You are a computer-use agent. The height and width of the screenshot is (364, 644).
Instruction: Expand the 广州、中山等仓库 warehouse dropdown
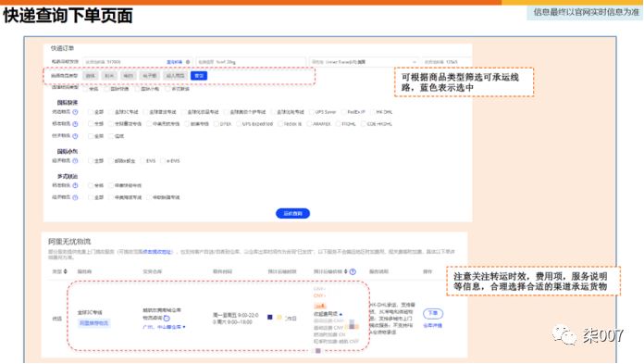click(x=164, y=327)
